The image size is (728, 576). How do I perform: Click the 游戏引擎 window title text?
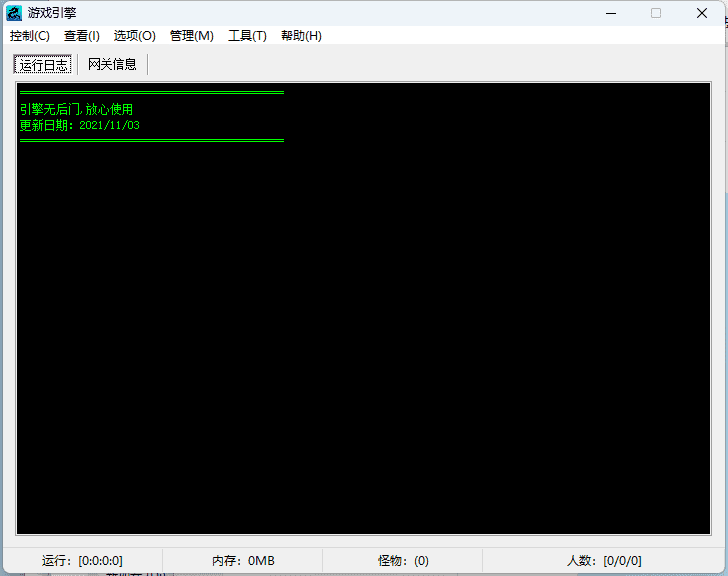click(x=52, y=13)
